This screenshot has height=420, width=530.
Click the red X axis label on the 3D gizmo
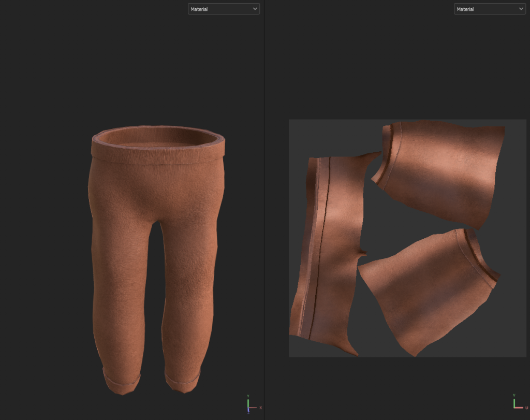pos(260,408)
